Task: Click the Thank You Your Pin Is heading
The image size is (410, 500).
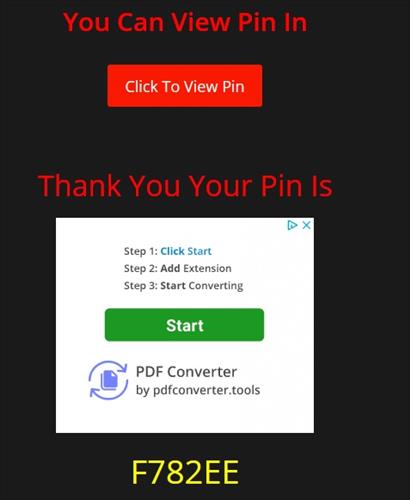Action: 185,186
